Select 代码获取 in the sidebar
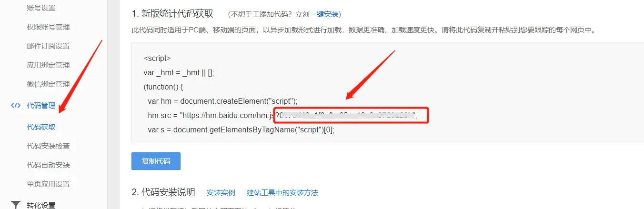The image size is (644, 209). point(41,127)
